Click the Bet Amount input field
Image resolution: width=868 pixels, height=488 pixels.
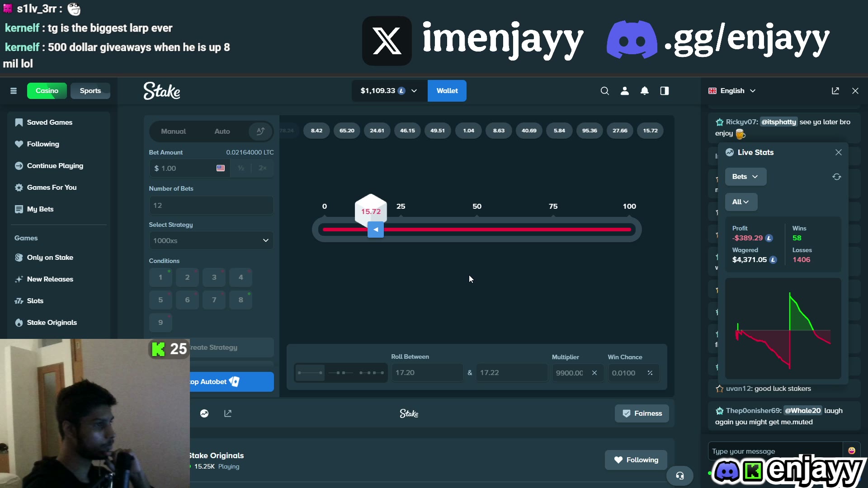189,168
